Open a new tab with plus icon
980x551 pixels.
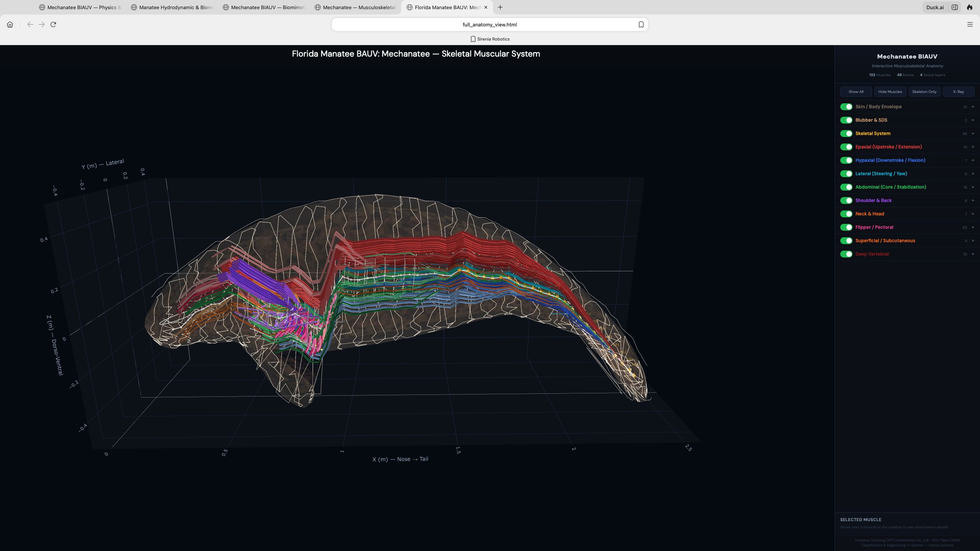pos(500,7)
